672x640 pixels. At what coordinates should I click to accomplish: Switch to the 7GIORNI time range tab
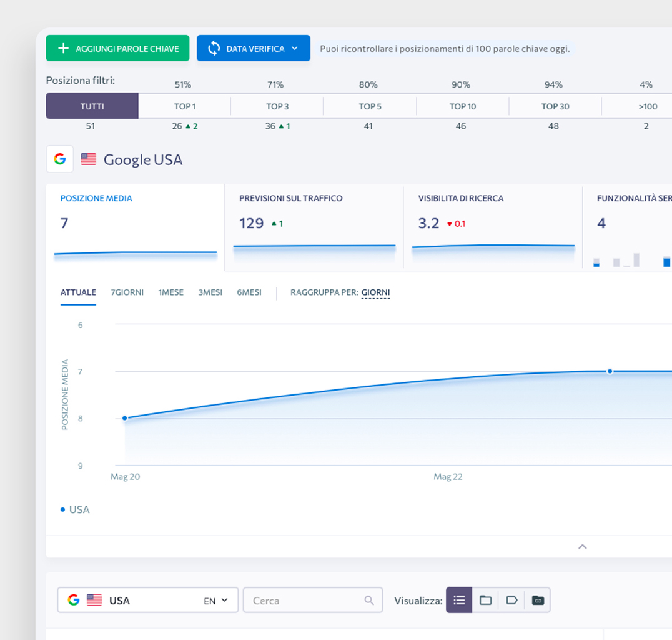click(x=127, y=292)
